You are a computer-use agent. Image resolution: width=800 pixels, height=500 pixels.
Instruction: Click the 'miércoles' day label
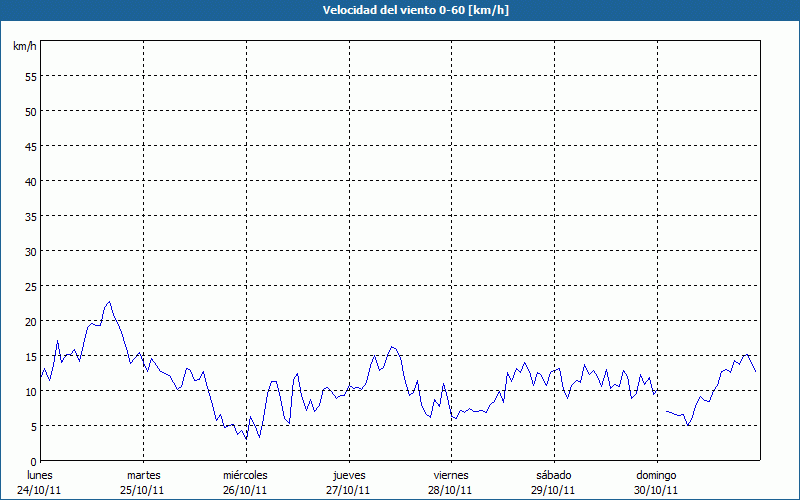[245, 475]
